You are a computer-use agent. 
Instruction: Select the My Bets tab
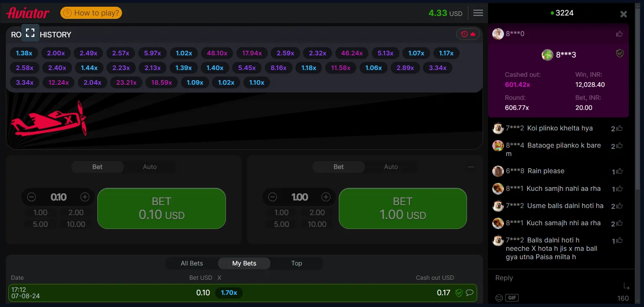click(244, 263)
